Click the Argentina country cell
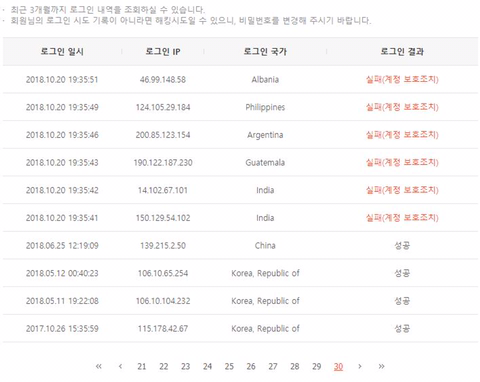 (265, 135)
